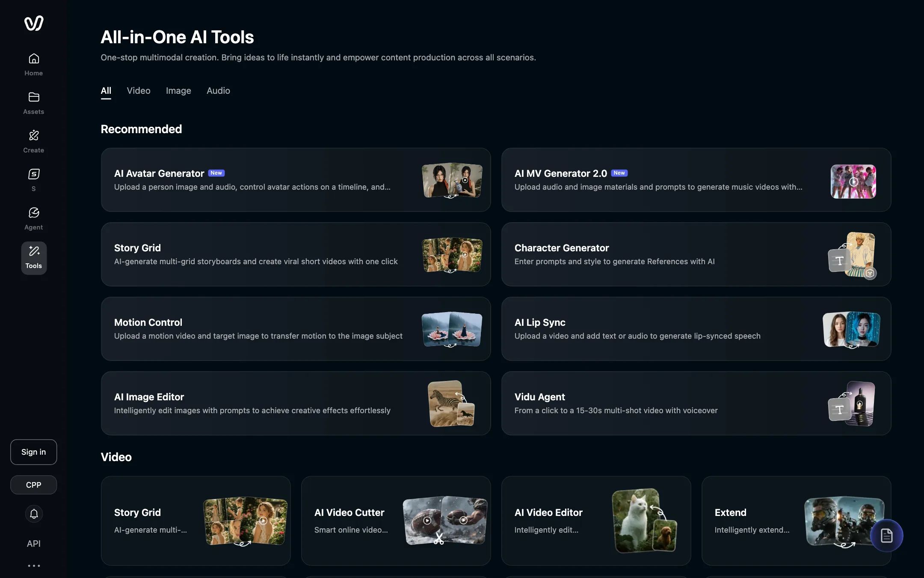Open the AI Lip Sync card
Viewport: 924px width, 578px height.
[x=696, y=329]
